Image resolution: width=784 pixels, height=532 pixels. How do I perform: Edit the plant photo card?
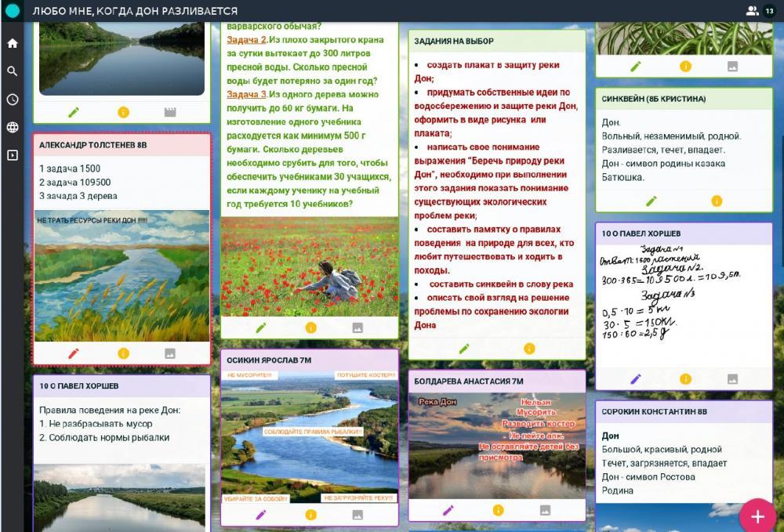point(636,67)
